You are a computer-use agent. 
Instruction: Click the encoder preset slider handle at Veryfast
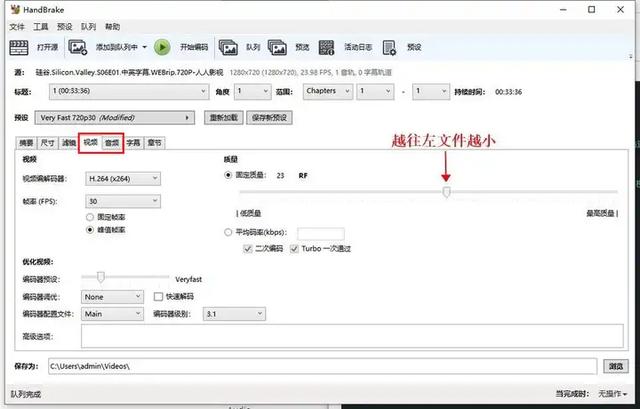[x=100, y=277]
